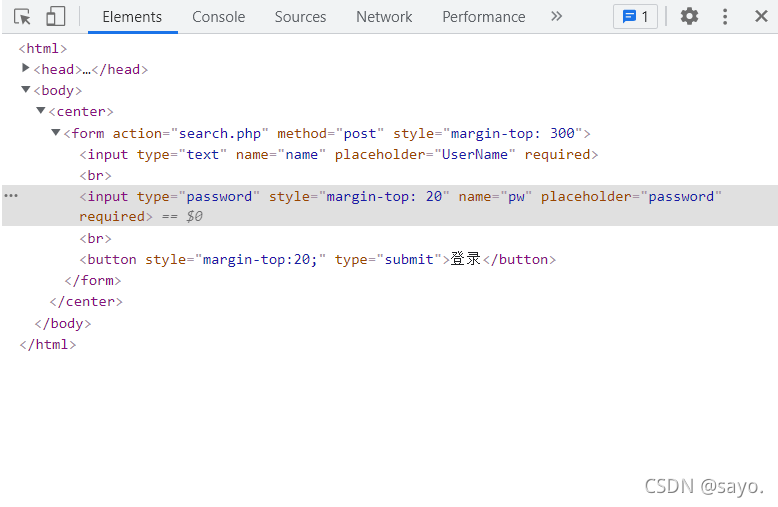Open DevTools settings gear
Viewport: 778px width, 507px height.
point(689,16)
